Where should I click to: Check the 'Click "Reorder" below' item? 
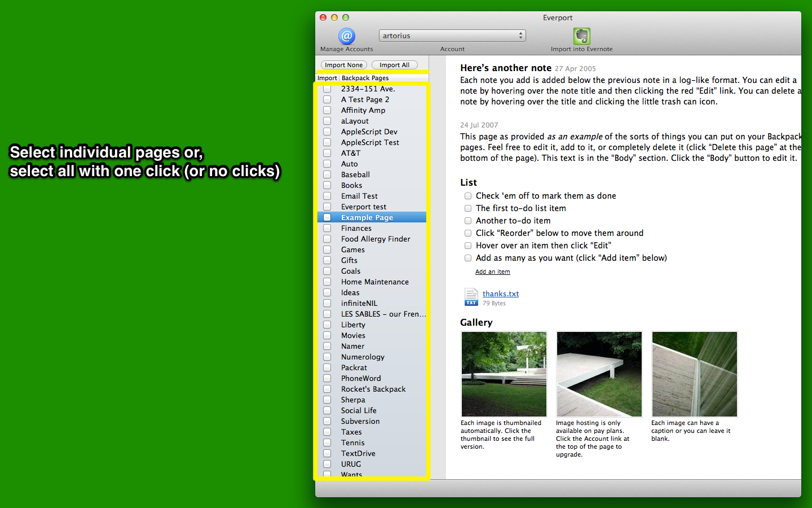pos(468,233)
